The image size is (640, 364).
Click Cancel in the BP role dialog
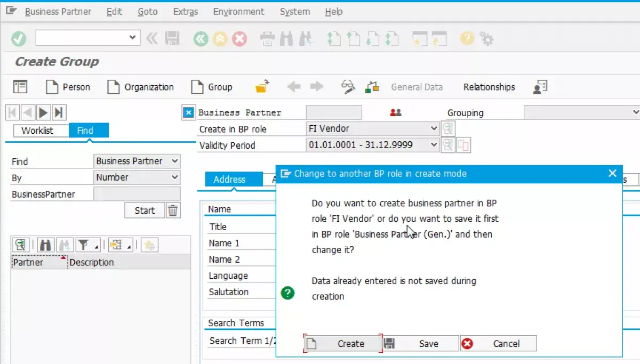pyautogui.click(x=498, y=344)
